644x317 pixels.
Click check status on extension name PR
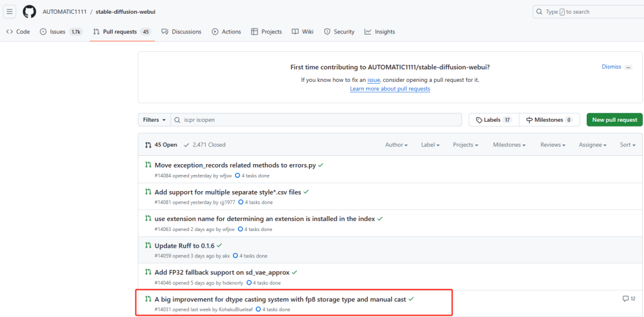click(380, 218)
